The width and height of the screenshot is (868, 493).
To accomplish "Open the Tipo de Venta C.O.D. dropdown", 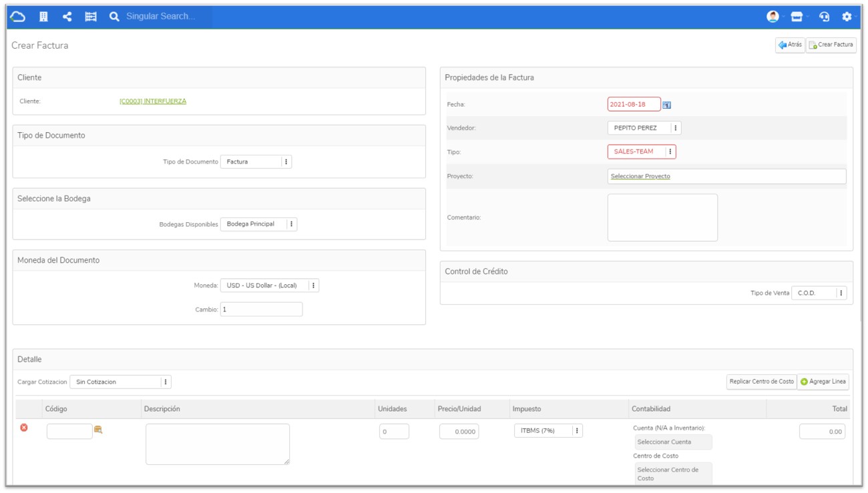I will [x=819, y=293].
